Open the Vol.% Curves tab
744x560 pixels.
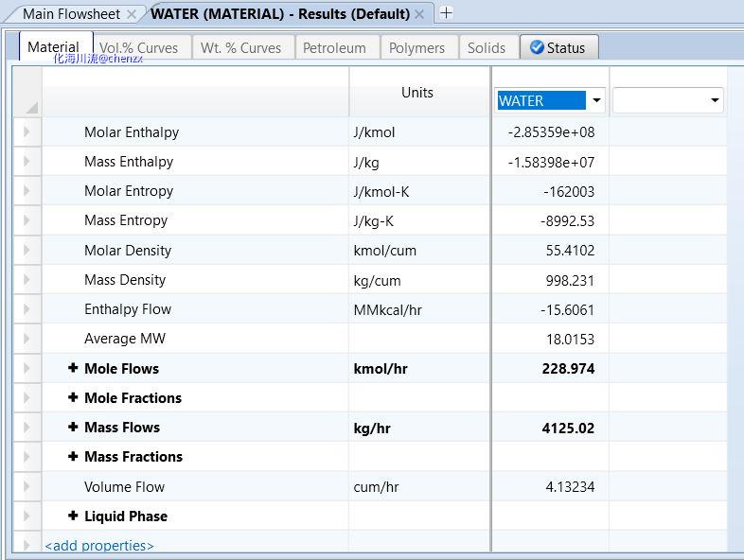click(x=138, y=48)
